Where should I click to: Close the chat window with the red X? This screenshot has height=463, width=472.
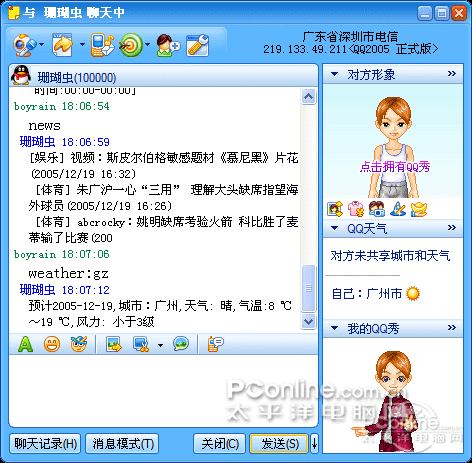(x=459, y=14)
